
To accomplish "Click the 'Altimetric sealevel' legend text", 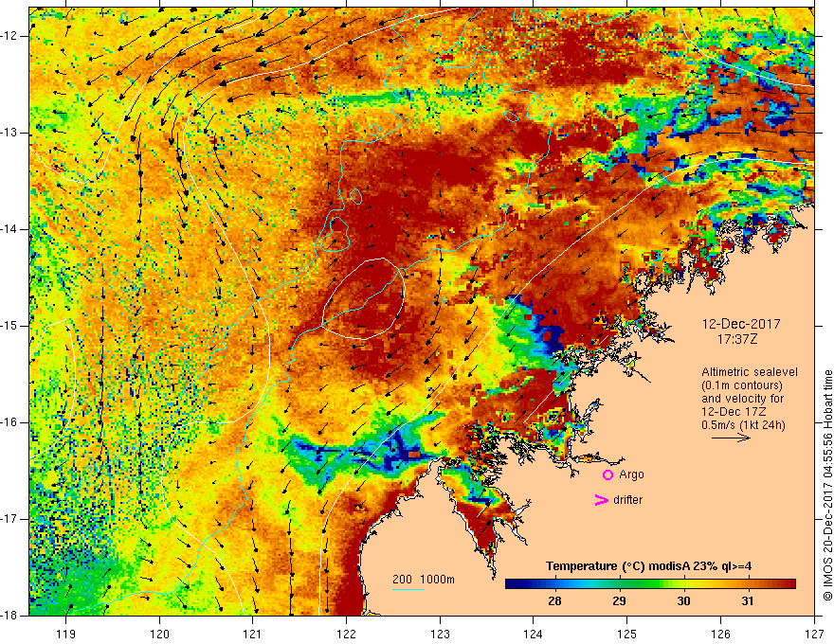I will pyautogui.click(x=750, y=372).
